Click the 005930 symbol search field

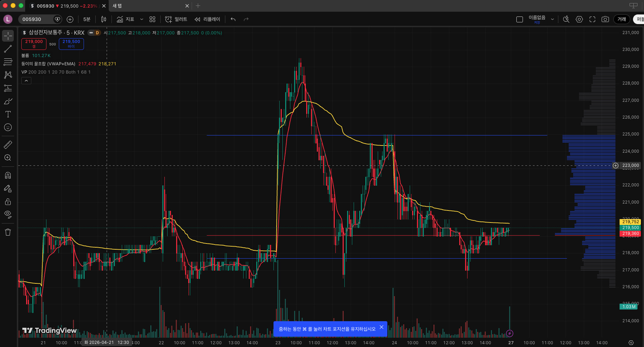36,19
